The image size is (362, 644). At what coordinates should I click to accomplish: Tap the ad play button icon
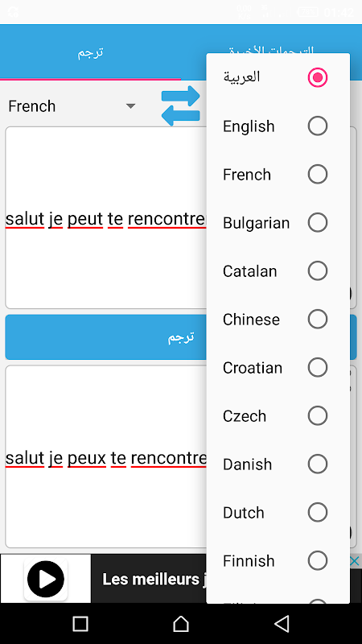click(x=46, y=579)
